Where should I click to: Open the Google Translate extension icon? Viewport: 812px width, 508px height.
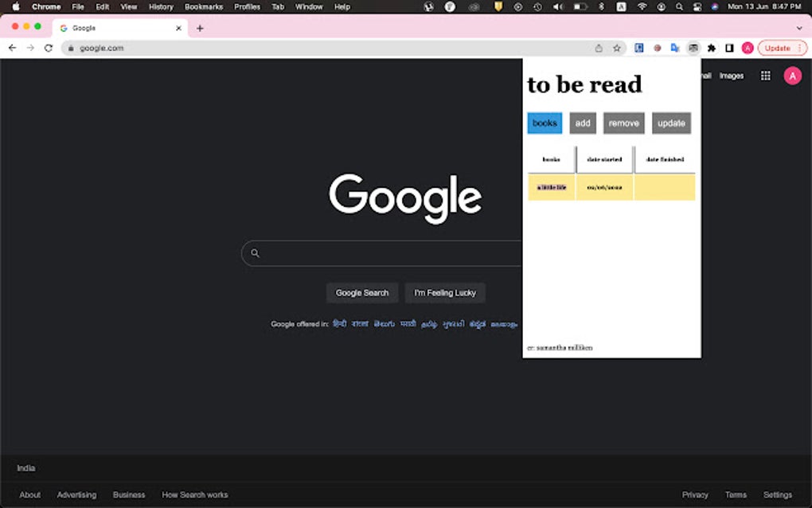(x=675, y=48)
